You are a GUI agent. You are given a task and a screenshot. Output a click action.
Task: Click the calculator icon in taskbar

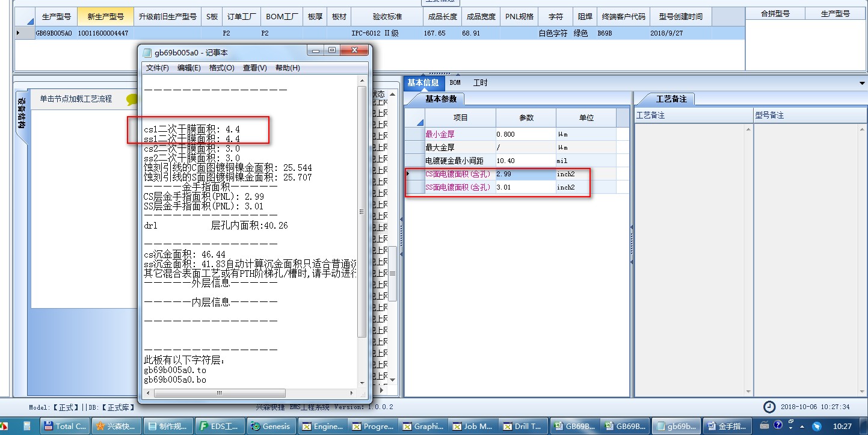[x=27, y=426]
